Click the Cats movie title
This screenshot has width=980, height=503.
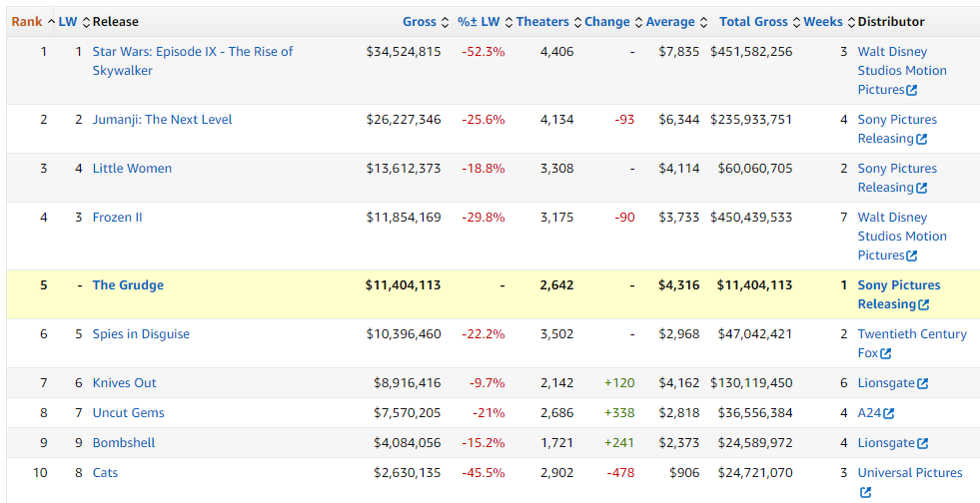coord(105,473)
